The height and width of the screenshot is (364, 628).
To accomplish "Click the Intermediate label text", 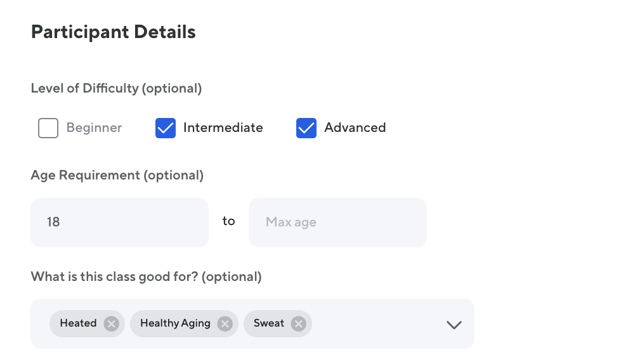I will pos(223,128).
